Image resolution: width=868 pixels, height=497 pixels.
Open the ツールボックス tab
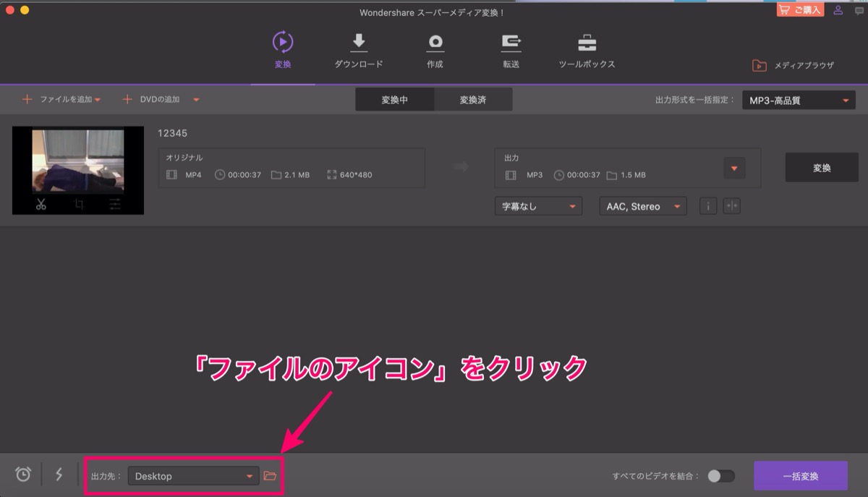point(587,50)
